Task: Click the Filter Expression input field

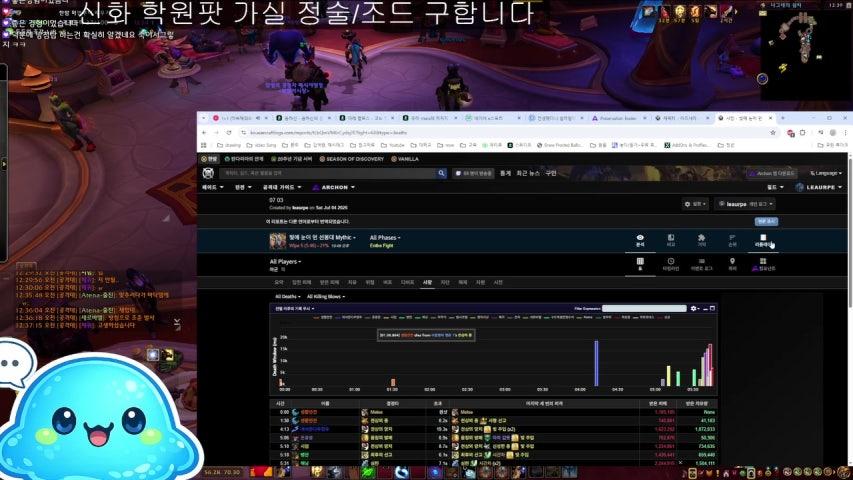Action: point(644,309)
